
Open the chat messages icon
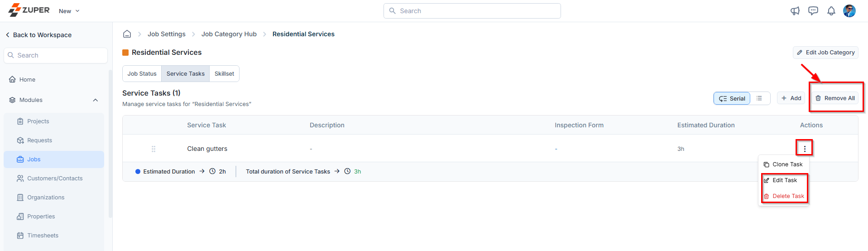pos(813,11)
